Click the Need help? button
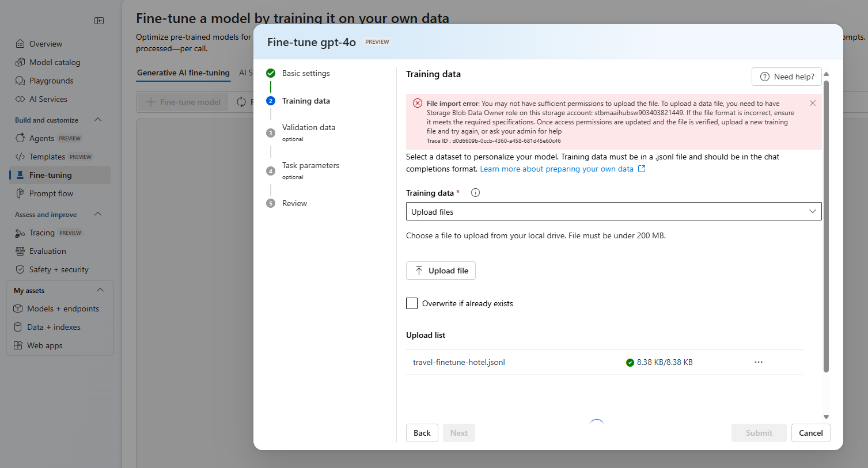The height and width of the screenshot is (468, 868). click(x=787, y=77)
